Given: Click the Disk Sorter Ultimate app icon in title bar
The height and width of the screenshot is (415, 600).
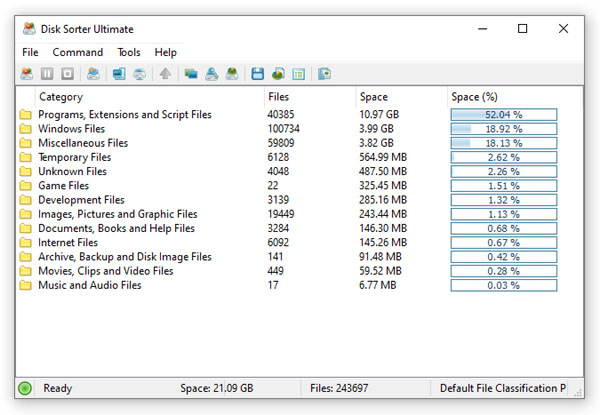Looking at the screenshot, I should [x=29, y=29].
